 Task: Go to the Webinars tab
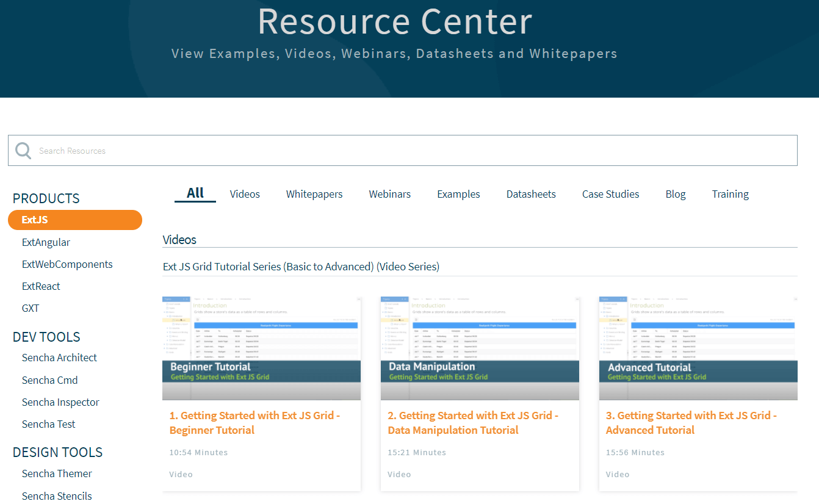(390, 194)
